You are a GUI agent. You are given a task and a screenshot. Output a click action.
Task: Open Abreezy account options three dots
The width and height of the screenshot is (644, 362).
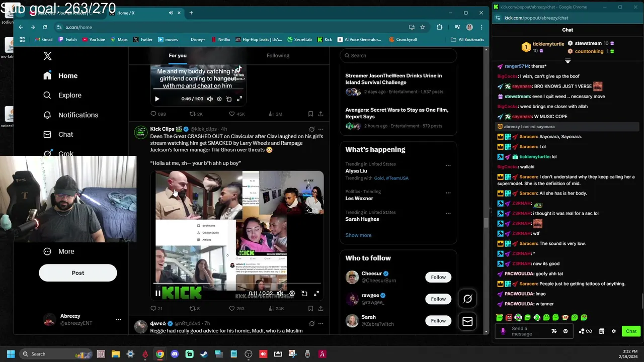click(118, 319)
